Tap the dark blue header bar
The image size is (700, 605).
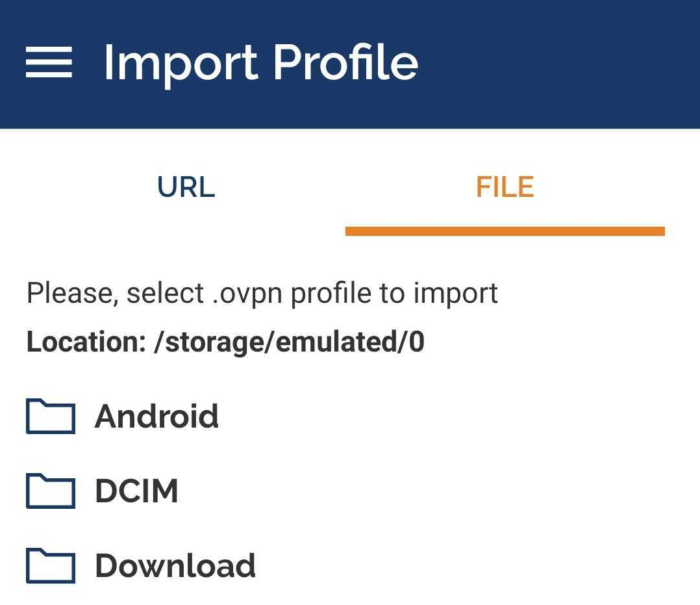click(558, 63)
